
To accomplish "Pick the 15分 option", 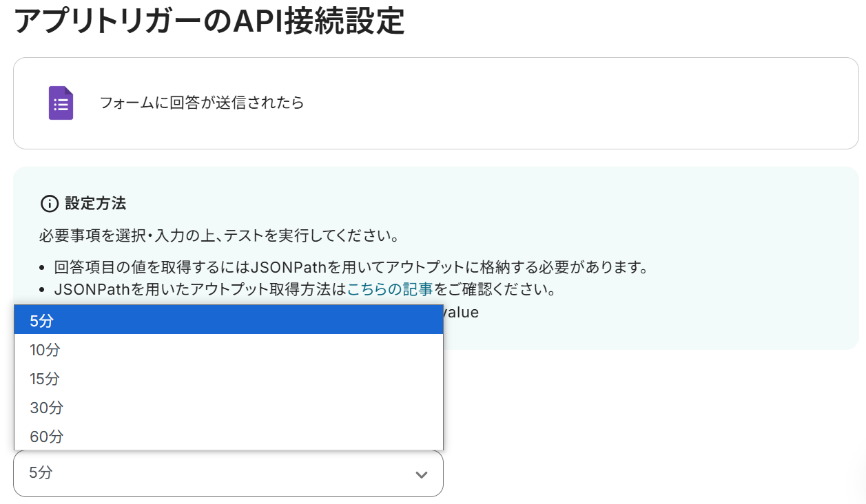I will pyautogui.click(x=229, y=379).
